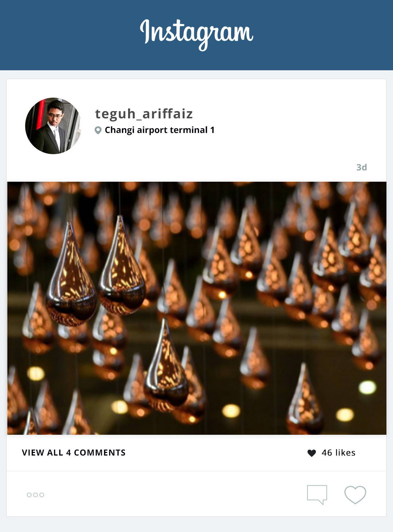This screenshot has width=393, height=532.
Task: Open the teguh_ariffaiz username link
Action: coord(144,114)
